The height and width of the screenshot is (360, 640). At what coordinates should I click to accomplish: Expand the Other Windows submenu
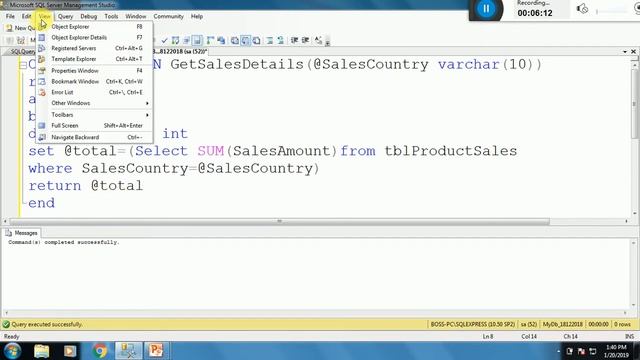pos(95,103)
